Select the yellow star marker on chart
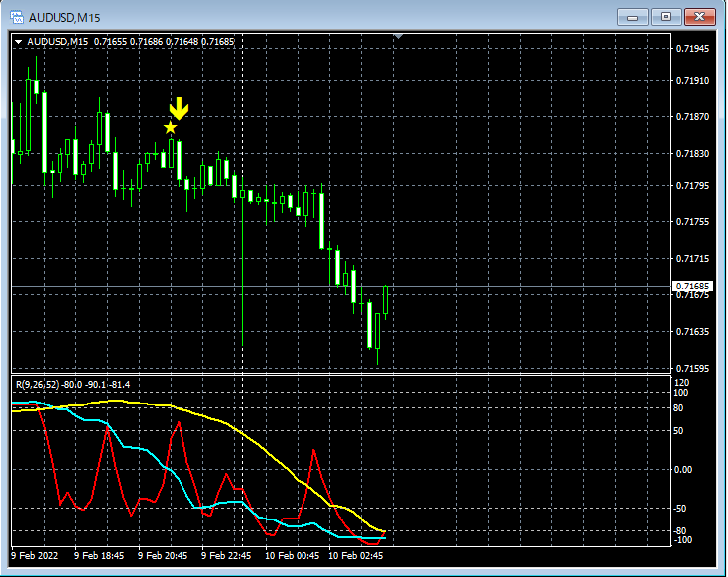This screenshot has width=728, height=577. pos(171,127)
